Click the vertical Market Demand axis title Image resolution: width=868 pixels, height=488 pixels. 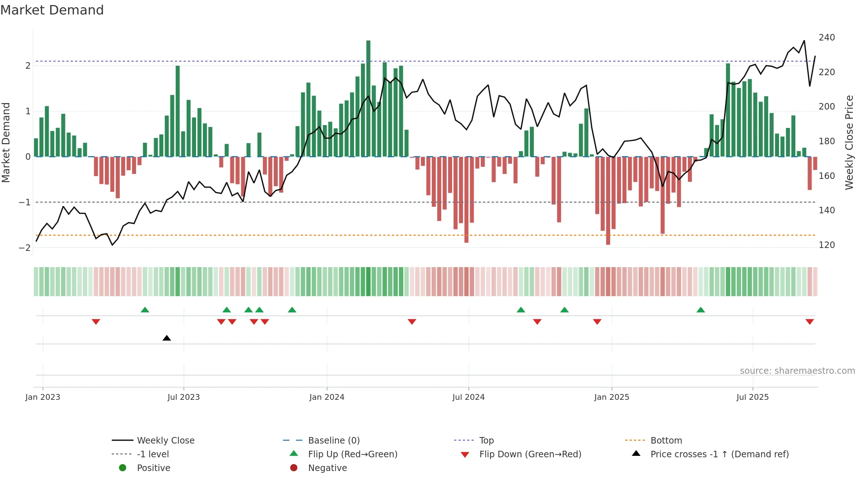point(6,142)
